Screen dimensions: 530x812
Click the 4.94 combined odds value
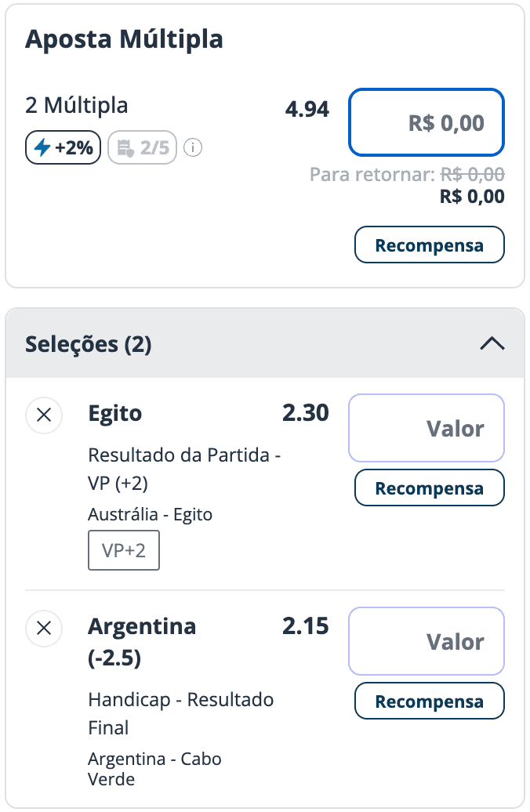tap(307, 109)
